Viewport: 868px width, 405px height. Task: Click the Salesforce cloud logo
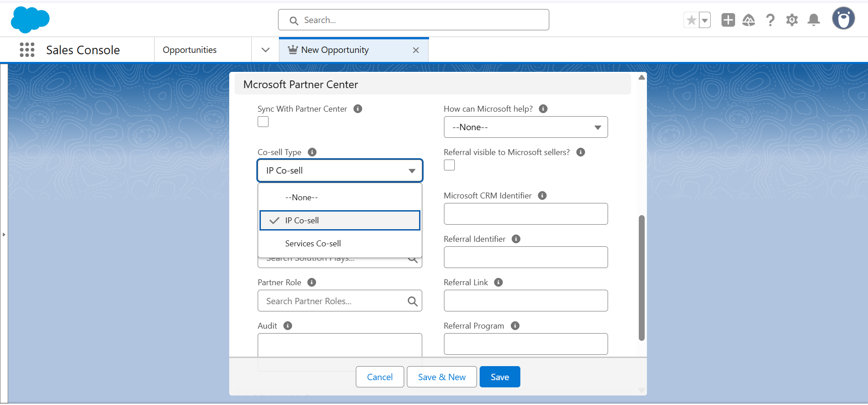[x=30, y=19]
